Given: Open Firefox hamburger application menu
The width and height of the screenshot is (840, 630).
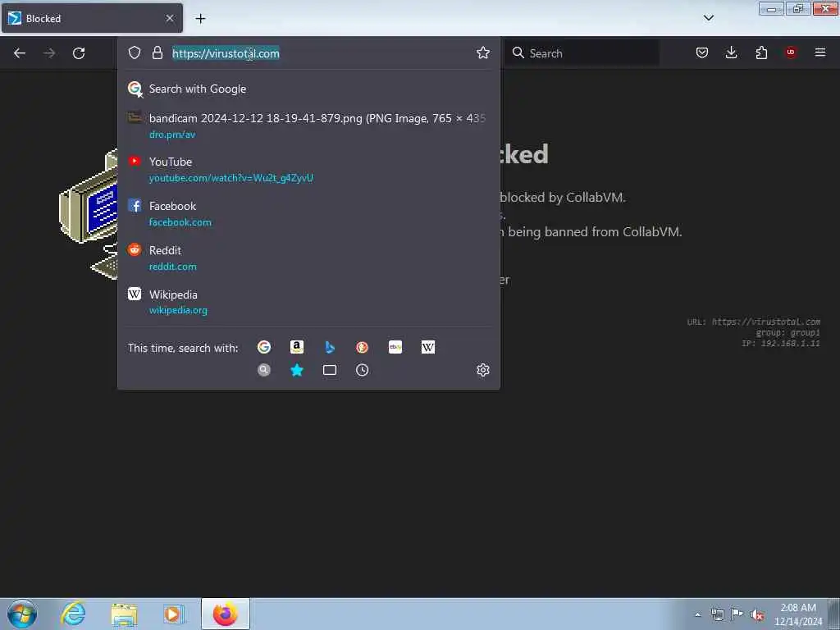Looking at the screenshot, I should (820, 52).
